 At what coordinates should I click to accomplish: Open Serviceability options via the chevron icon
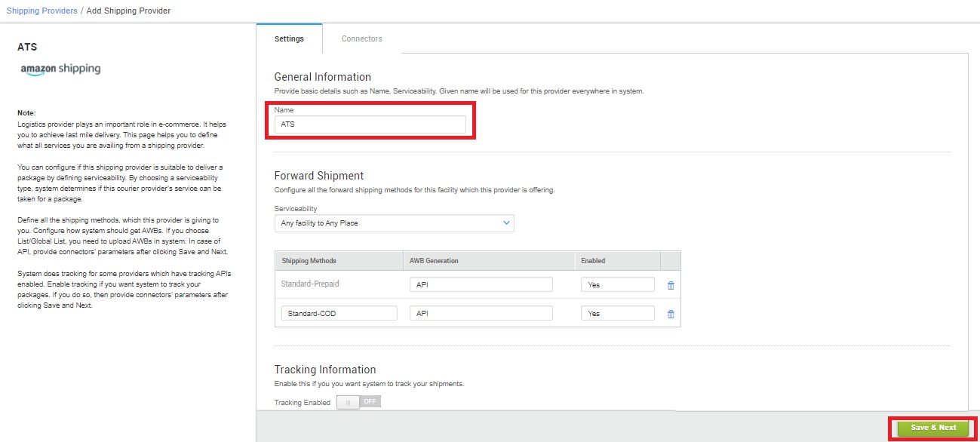(505, 223)
